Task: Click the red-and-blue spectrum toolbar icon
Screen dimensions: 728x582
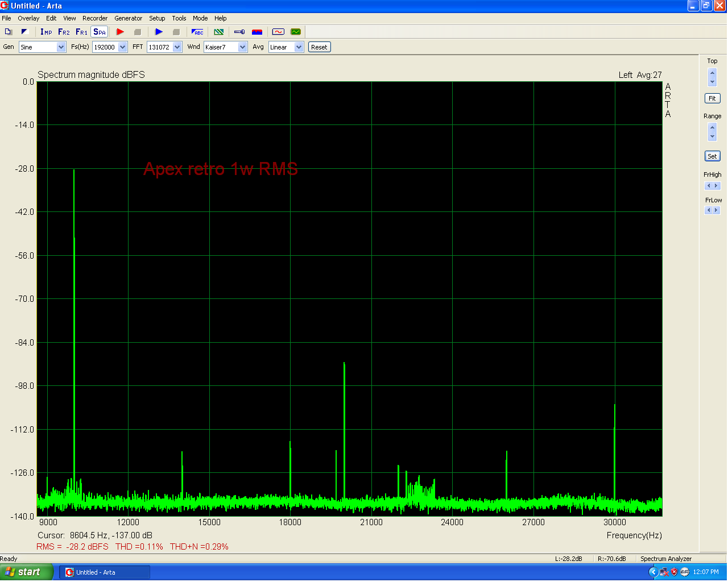Action: click(257, 32)
